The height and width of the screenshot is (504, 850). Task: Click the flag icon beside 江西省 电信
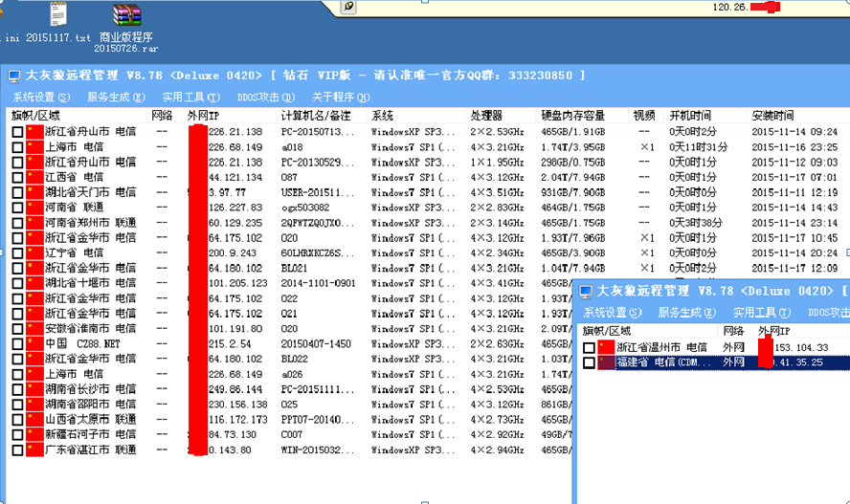35,177
